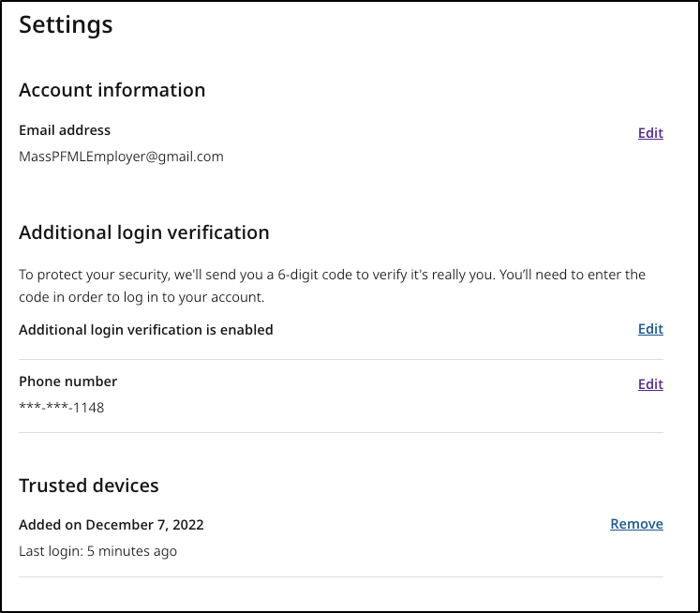This screenshot has width=700, height=613.
Task: Edit the additional login verification setting
Action: [650, 329]
